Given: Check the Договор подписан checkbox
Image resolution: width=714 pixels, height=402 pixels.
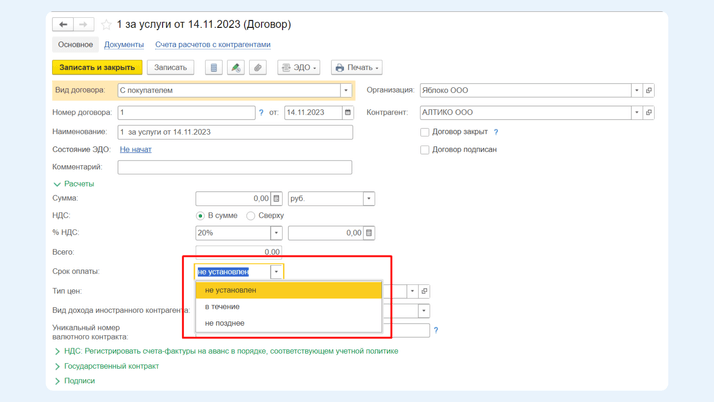Looking at the screenshot, I should (x=425, y=150).
